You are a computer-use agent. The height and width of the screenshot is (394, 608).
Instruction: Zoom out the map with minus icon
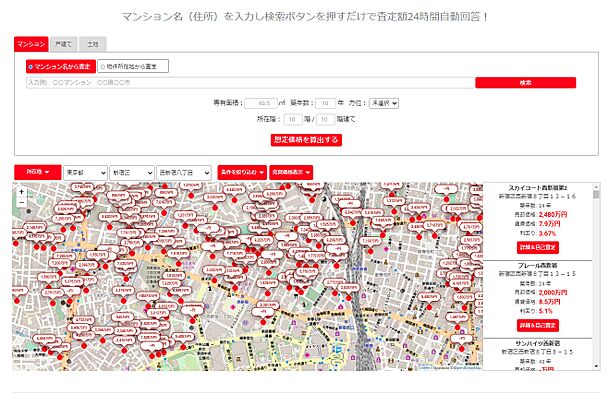[x=22, y=202]
